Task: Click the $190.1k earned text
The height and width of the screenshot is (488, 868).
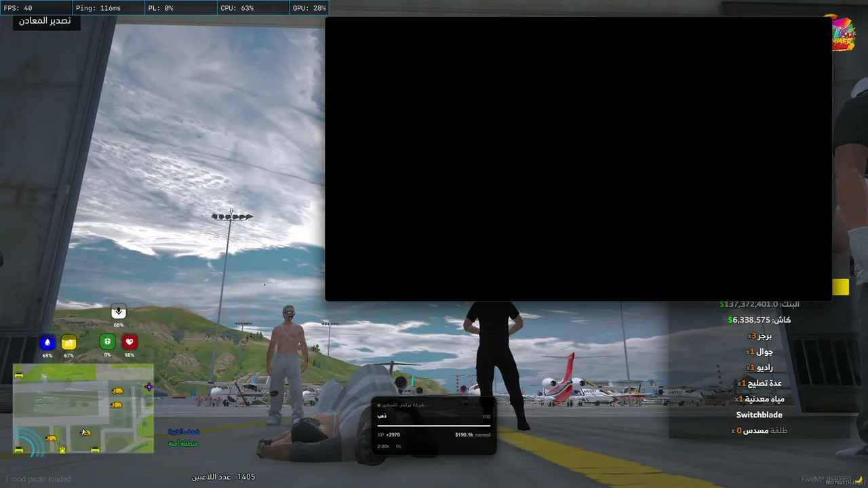Action: click(x=473, y=434)
